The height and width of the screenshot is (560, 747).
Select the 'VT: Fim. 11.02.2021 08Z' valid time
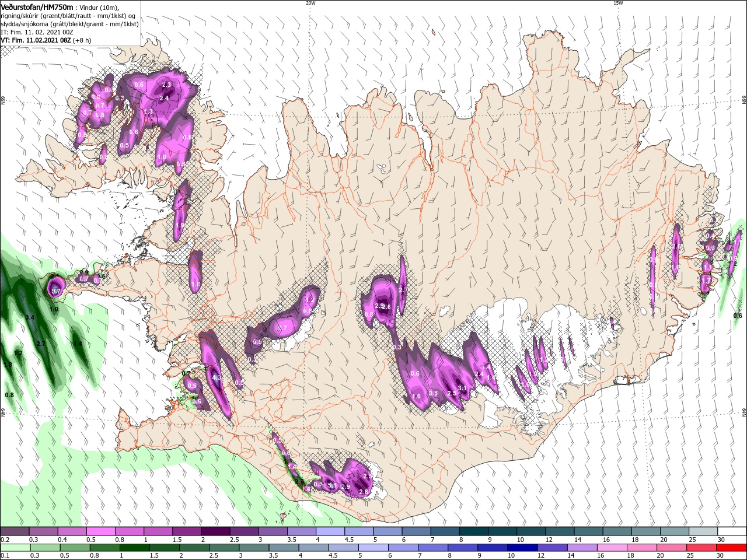(x=36, y=40)
